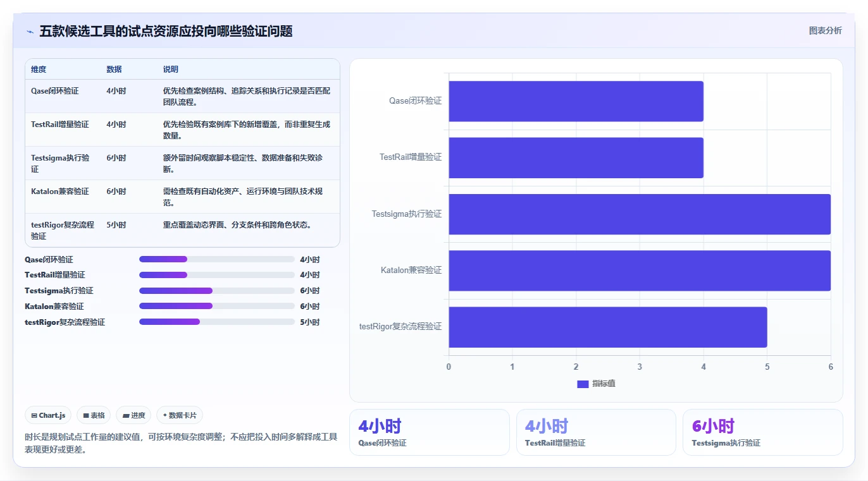Open the 4小时 Qase闭环验证 data card
The height and width of the screenshot is (481, 868).
[x=429, y=432]
